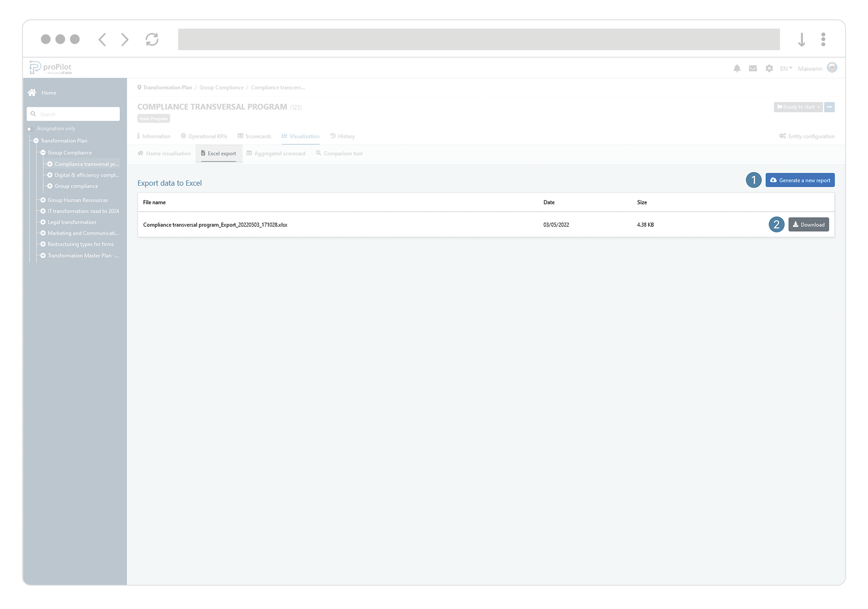Image resolution: width=868 pixels, height=609 pixels.
Task: Click the proPilot logo
Action: pos(51,67)
